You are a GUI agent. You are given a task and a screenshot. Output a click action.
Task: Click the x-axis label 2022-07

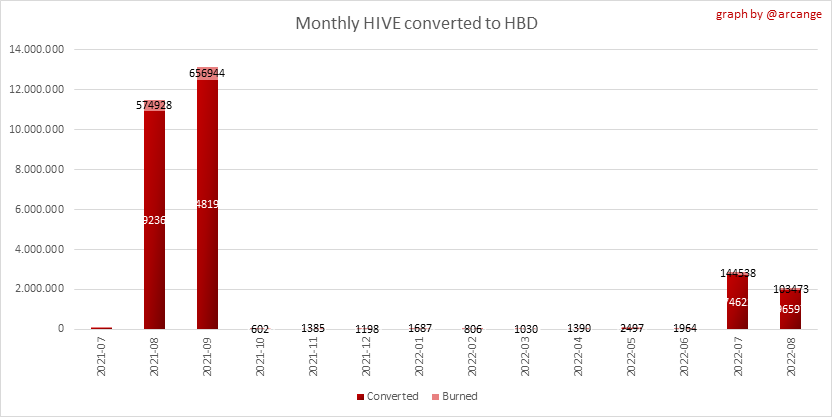pos(738,357)
